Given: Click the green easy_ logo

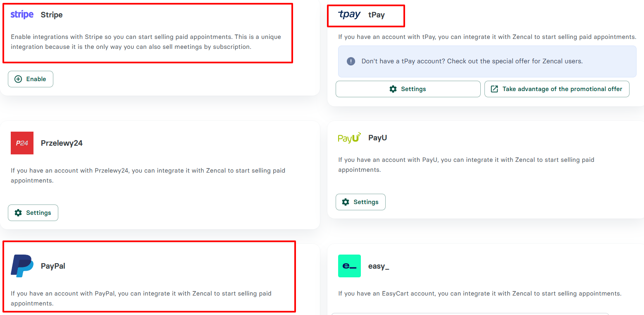Looking at the screenshot, I should pyautogui.click(x=349, y=266).
